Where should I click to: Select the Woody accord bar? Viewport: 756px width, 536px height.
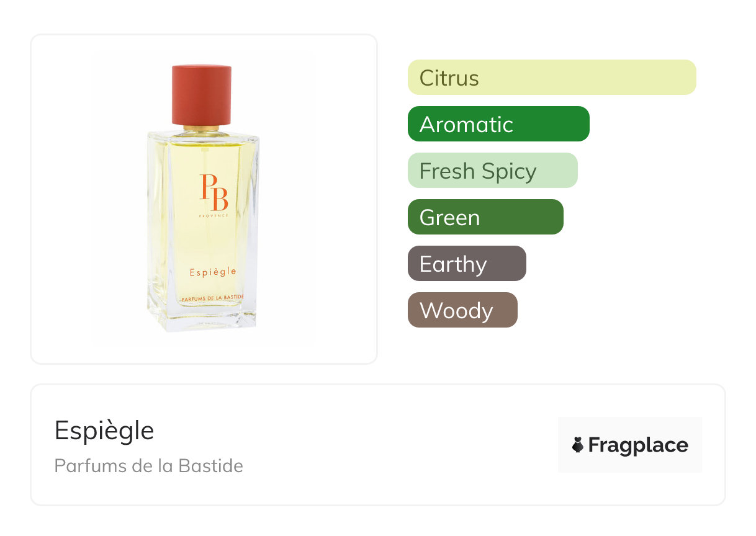[462, 310]
